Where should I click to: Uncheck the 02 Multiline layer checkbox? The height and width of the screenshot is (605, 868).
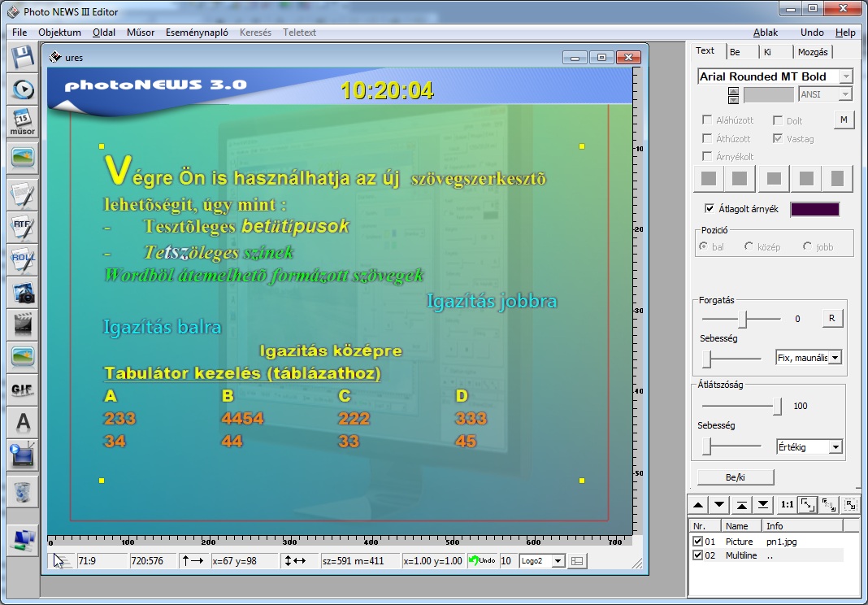tap(697, 555)
